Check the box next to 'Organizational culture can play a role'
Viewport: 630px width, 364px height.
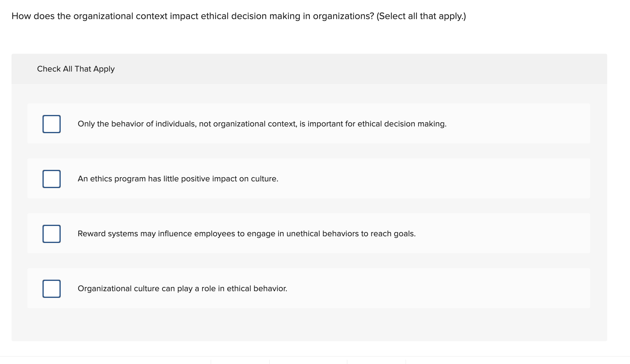point(52,289)
